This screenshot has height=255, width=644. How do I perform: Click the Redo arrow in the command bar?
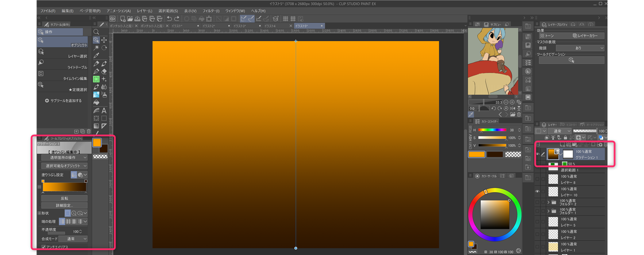pyautogui.click(x=176, y=18)
